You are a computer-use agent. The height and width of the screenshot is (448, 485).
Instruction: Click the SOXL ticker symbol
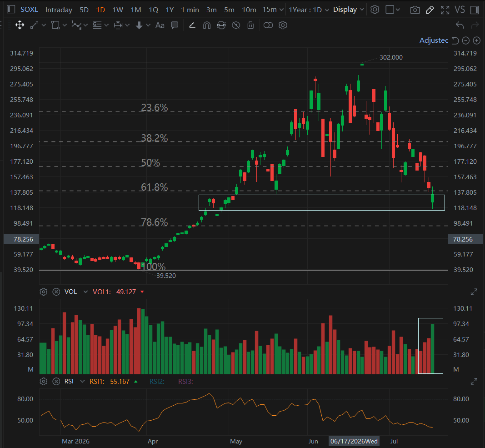[29, 10]
